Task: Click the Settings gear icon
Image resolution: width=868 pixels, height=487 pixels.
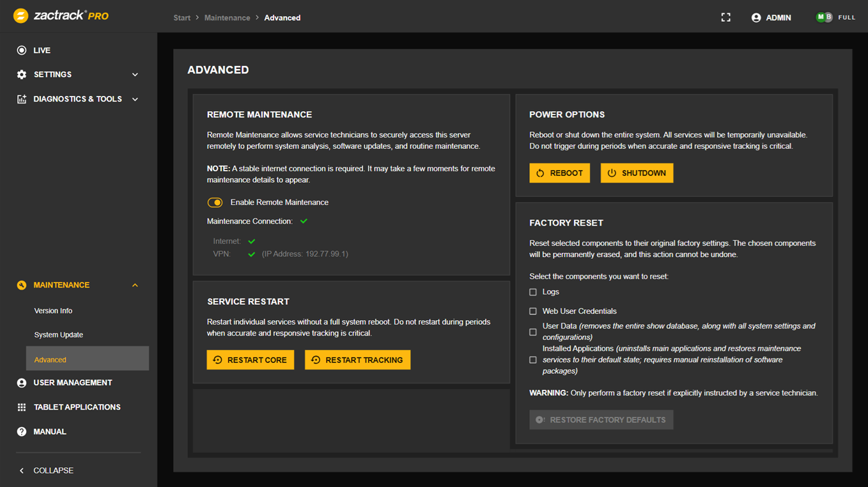Action: [22, 75]
